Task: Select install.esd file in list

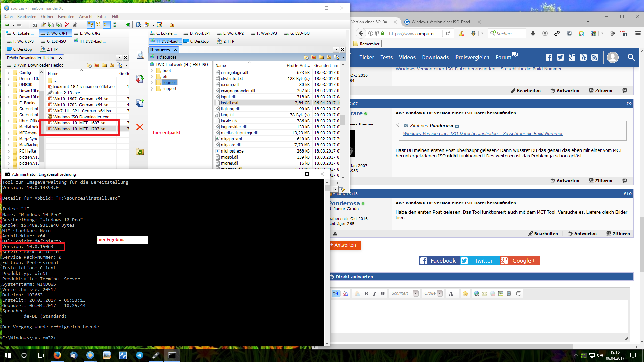Action: click(x=229, y=103)
